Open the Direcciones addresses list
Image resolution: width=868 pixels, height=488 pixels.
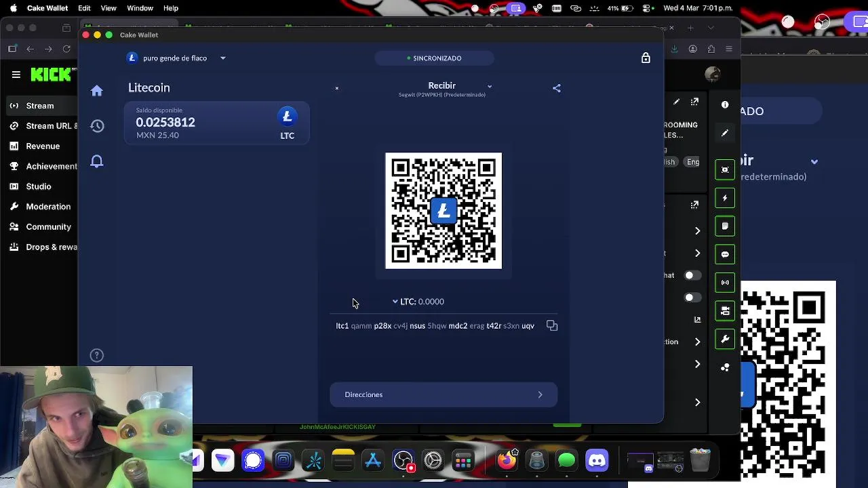(443, 394)
